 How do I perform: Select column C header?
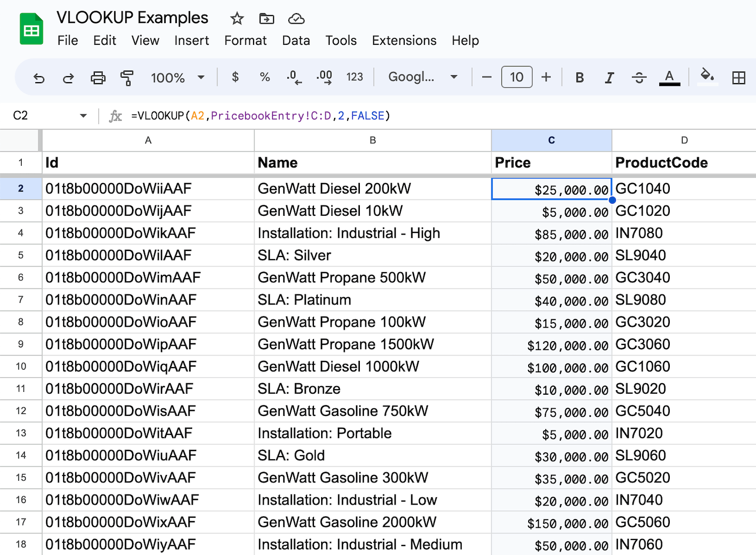click(x=551, y=140)
